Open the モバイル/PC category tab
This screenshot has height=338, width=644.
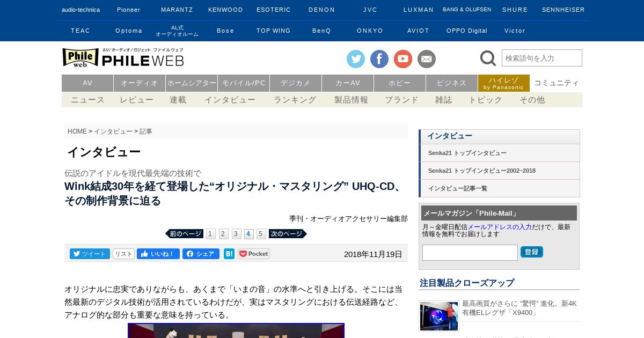[x=244, y=83]
